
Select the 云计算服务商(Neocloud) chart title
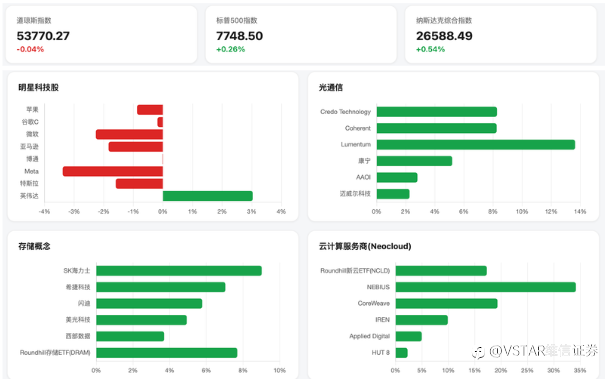coord(365,246)
